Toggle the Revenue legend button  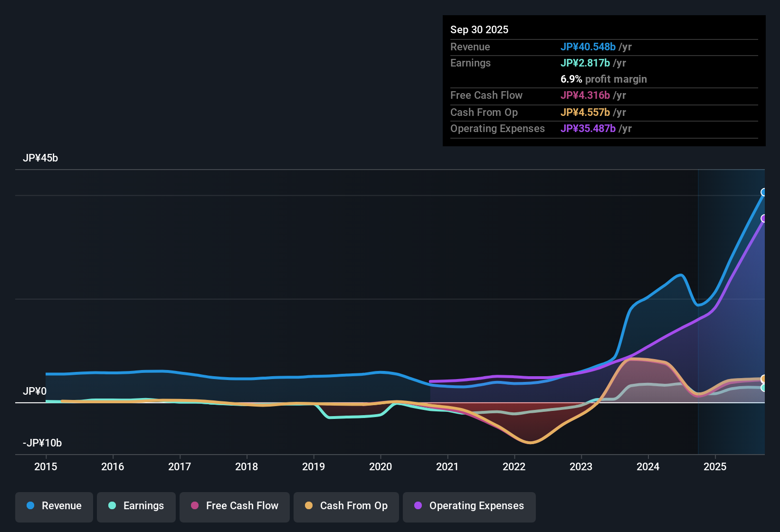[x=54, y=506]
